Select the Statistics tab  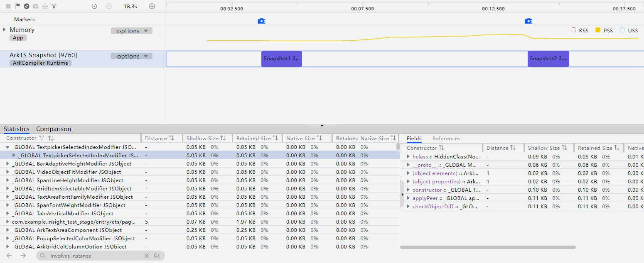point(17,129)
